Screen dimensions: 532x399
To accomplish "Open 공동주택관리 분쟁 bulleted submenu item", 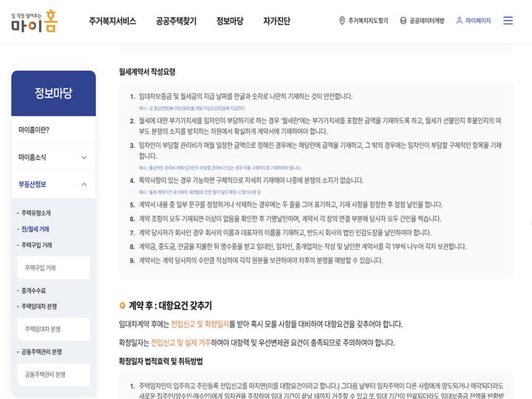I will (x=41, y=352).
